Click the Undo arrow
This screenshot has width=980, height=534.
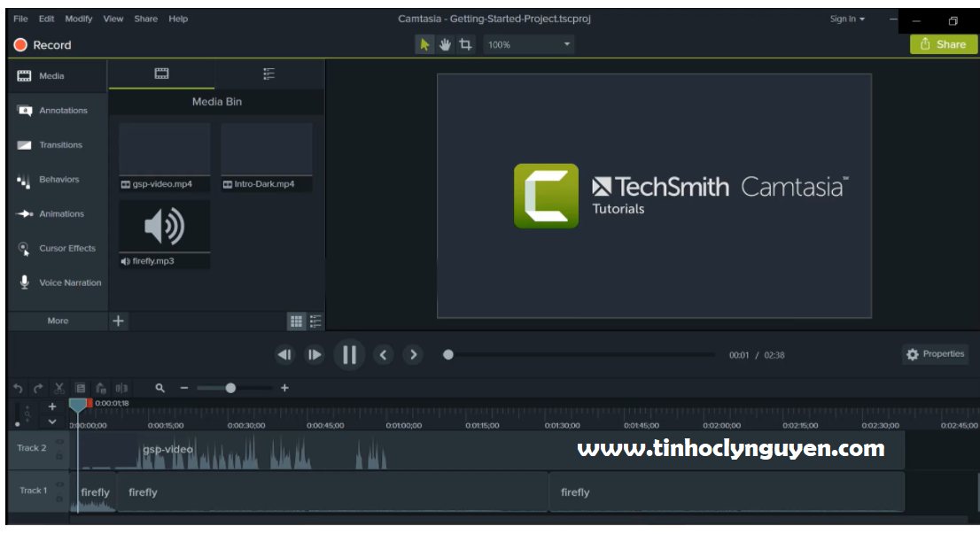point(18,389)
